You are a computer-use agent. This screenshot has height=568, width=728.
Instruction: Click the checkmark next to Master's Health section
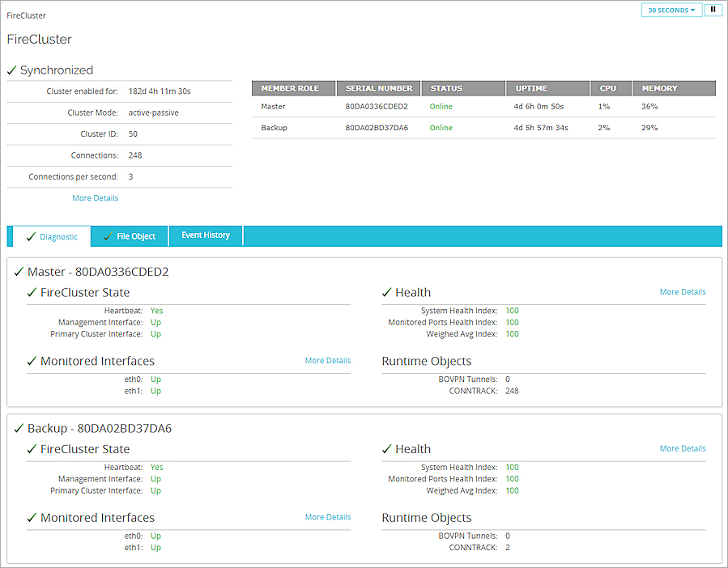click(386, 292)
